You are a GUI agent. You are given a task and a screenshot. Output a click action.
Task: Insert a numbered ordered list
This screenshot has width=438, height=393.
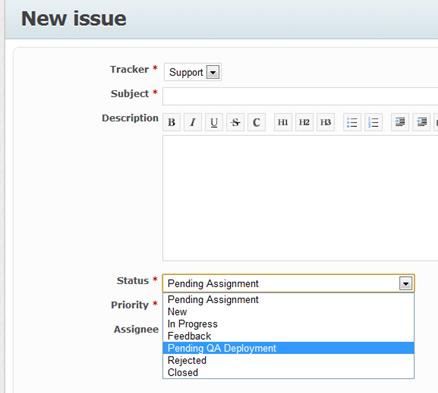point(373,122)
